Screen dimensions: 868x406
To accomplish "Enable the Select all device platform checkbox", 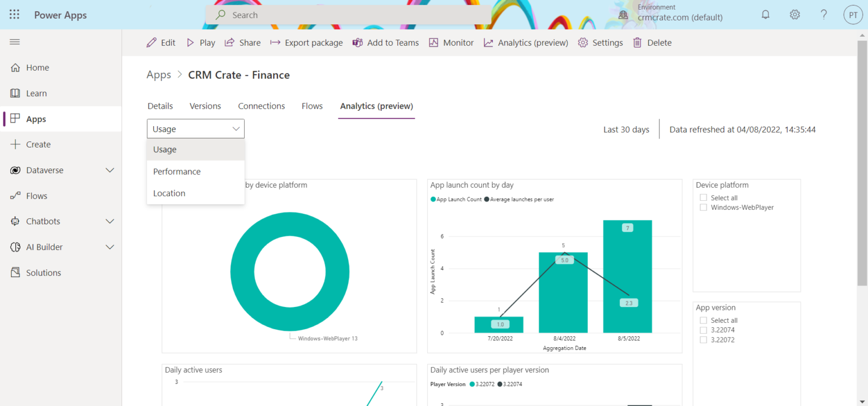I will [x=703, y=197].
